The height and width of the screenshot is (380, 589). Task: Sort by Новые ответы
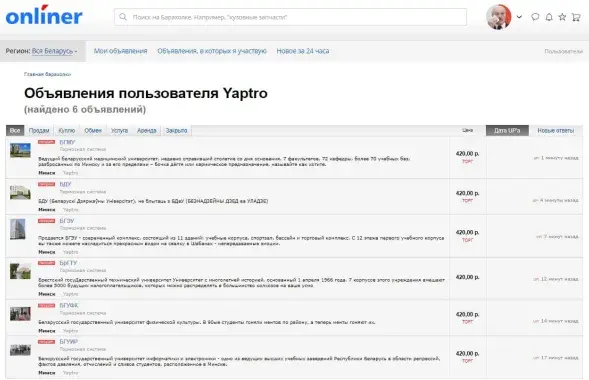[x=556, y=130]
